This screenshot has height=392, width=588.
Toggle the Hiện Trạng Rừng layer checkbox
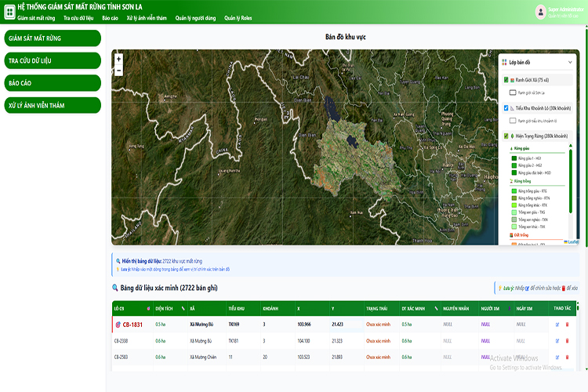(506, 136)
